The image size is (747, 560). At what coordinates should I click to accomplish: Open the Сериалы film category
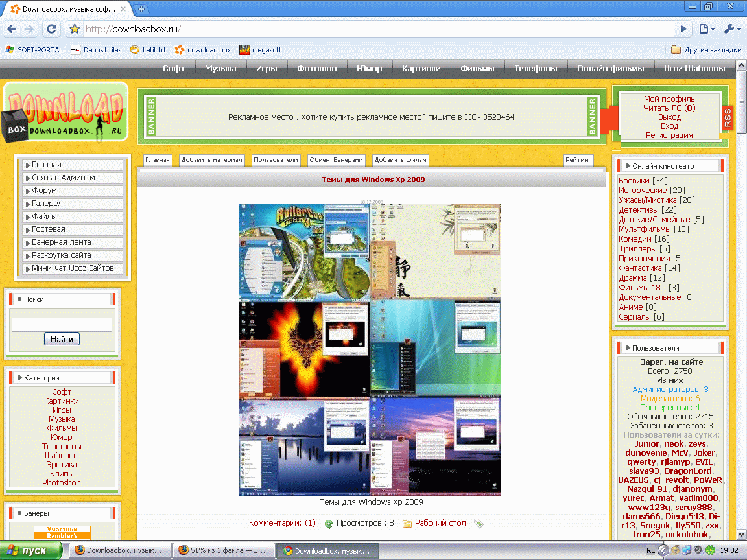(635, 317)
